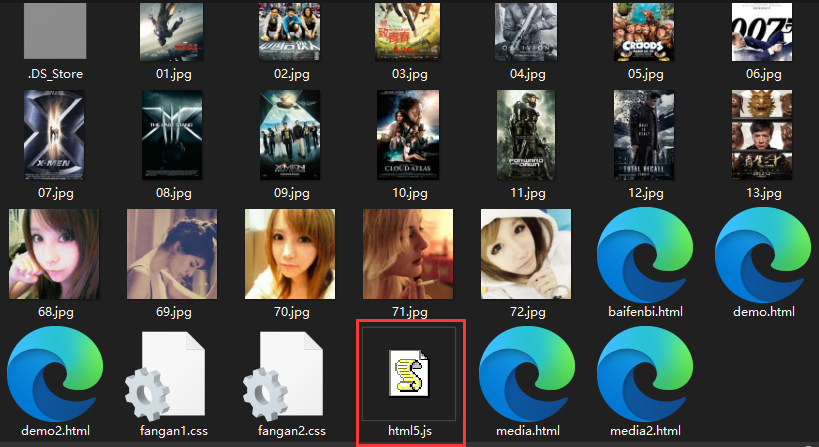Select the 10.jpg Cloud Atlas poster
819x447 pixels.
(x=408, y=135)
